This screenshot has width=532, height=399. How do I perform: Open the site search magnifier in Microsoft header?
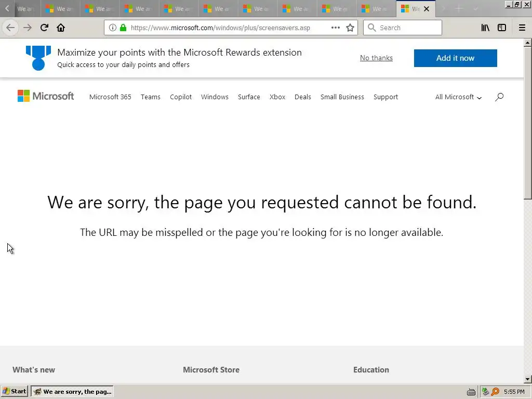[x=499, y=97]
